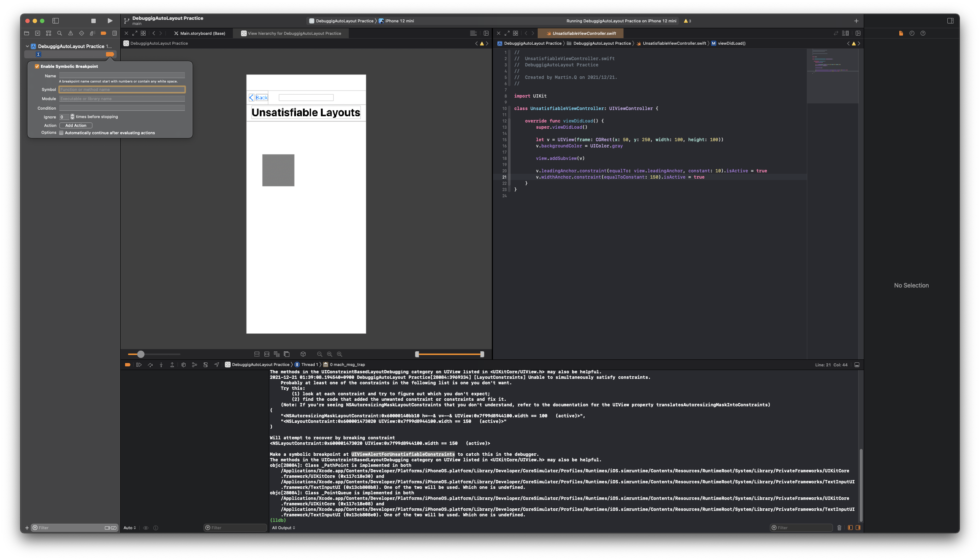Switch to 3D cube orientation view
980x560 pixels.
tap(303, 354)
